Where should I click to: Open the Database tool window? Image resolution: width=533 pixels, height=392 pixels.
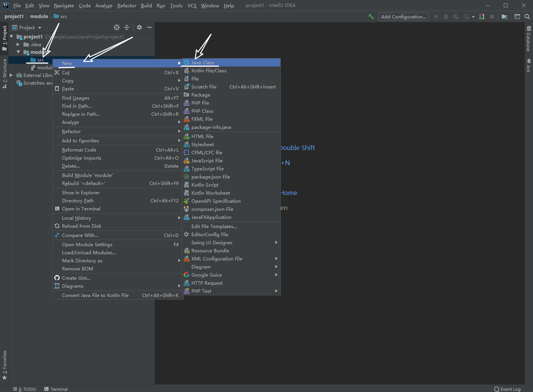click(529, 39)
